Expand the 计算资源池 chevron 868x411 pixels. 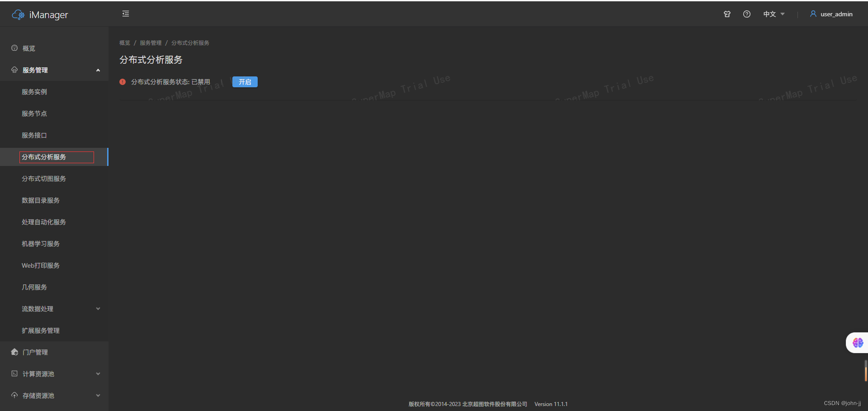point(98,374)
